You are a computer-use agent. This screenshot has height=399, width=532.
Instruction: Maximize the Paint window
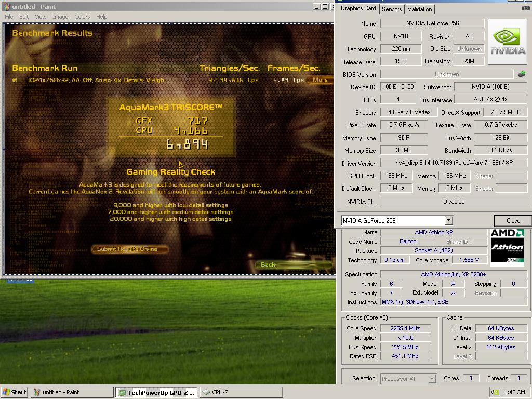tap(325, 6)
